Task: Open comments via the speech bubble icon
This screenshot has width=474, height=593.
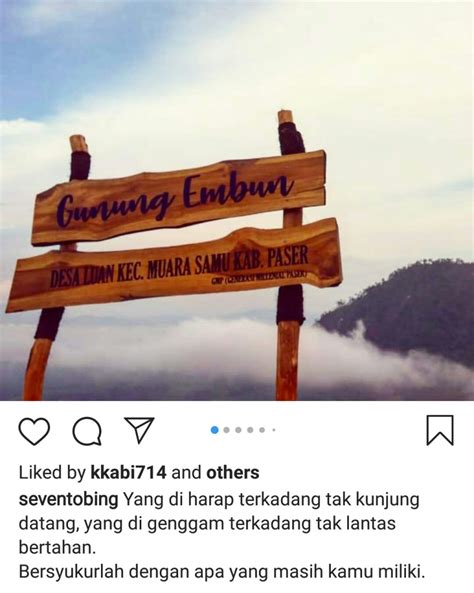Action: pos(87,431)
